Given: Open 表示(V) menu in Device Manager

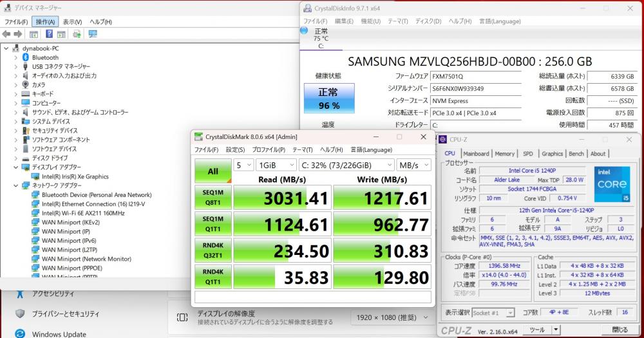Looking at the screenshot, I should click(72, 22).
